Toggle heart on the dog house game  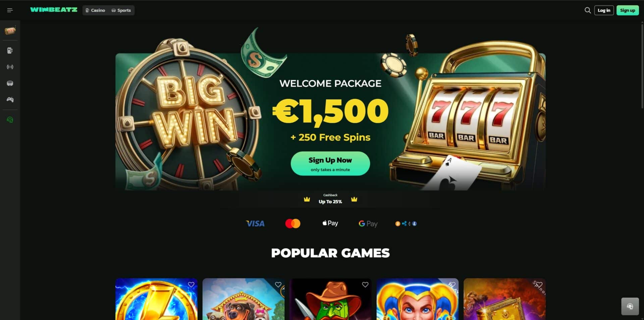pyautogui.click(x=278, y=285)
